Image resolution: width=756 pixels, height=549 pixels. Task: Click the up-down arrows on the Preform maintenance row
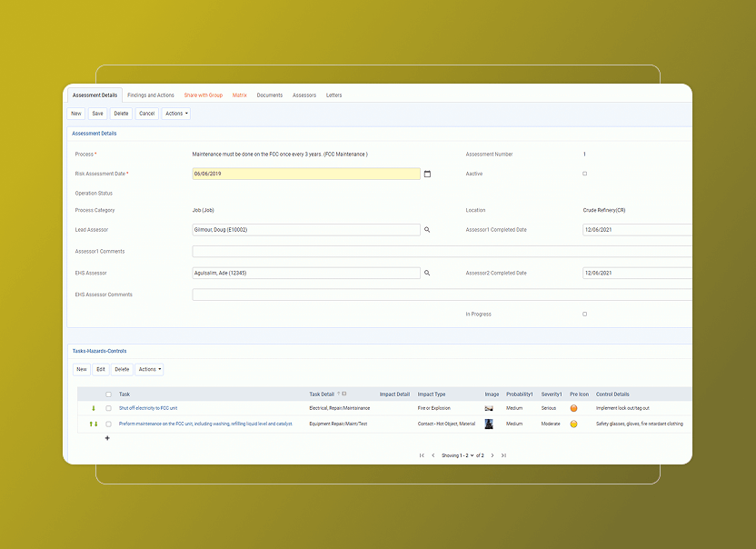click(94, 424)
